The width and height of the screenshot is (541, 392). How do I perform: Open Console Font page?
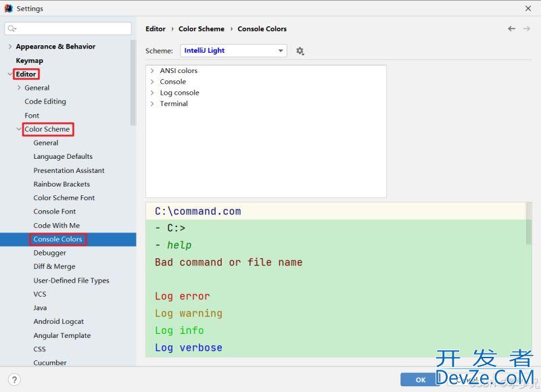pyautogui.click(x=55, y=212)
